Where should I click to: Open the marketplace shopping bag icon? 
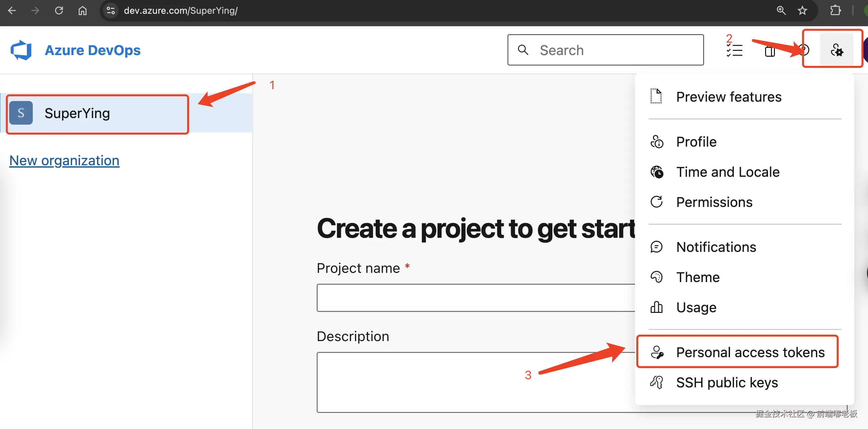(770, 51)
